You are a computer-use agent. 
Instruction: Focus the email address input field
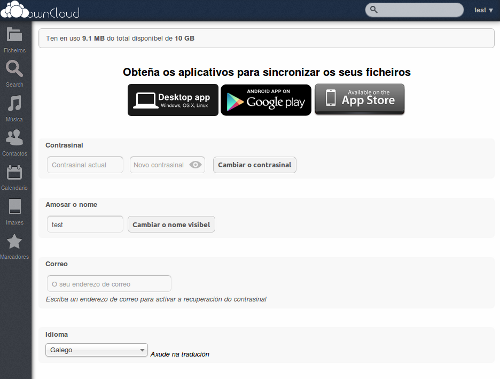click(x=109, y=284)
